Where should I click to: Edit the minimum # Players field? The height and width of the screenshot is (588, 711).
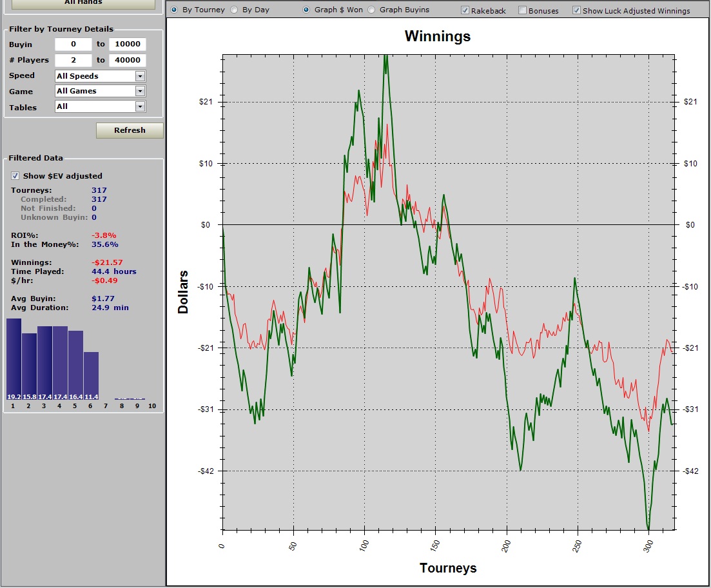click(x=73, y=60)
